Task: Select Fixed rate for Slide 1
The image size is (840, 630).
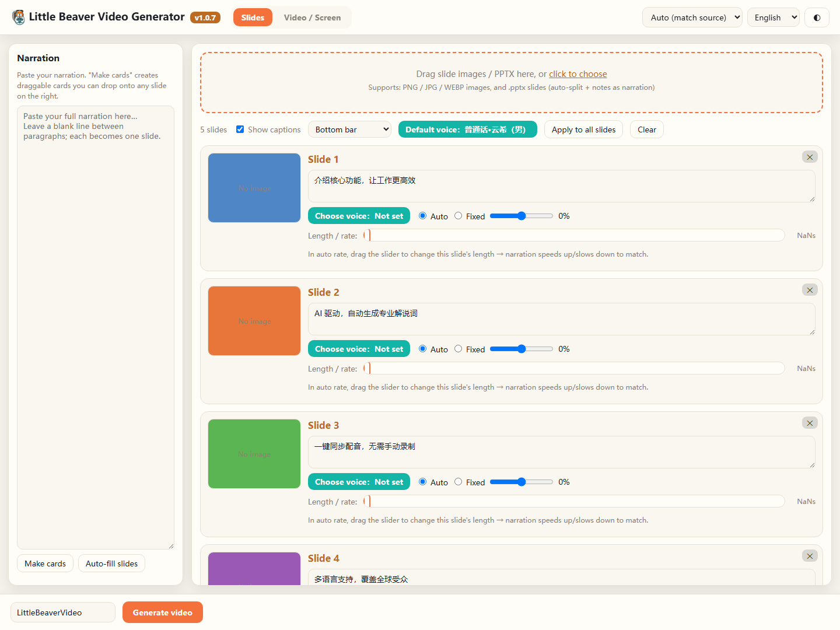Action: [x=459, y=216]
